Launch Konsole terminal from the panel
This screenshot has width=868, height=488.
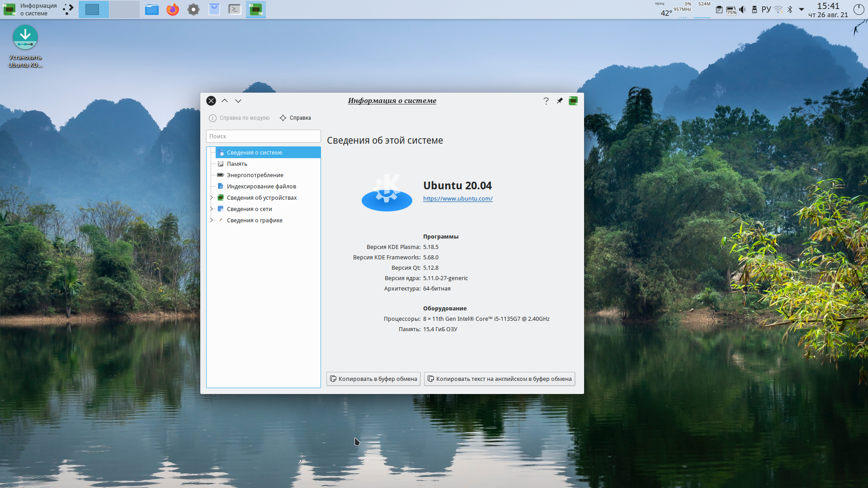[x=235, y=9]
